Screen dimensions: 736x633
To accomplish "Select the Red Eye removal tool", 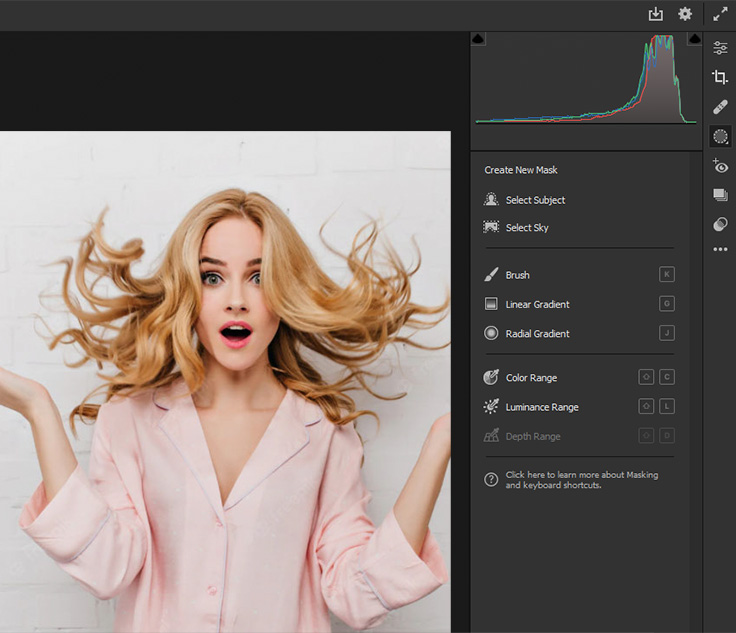I will (720, 166).
